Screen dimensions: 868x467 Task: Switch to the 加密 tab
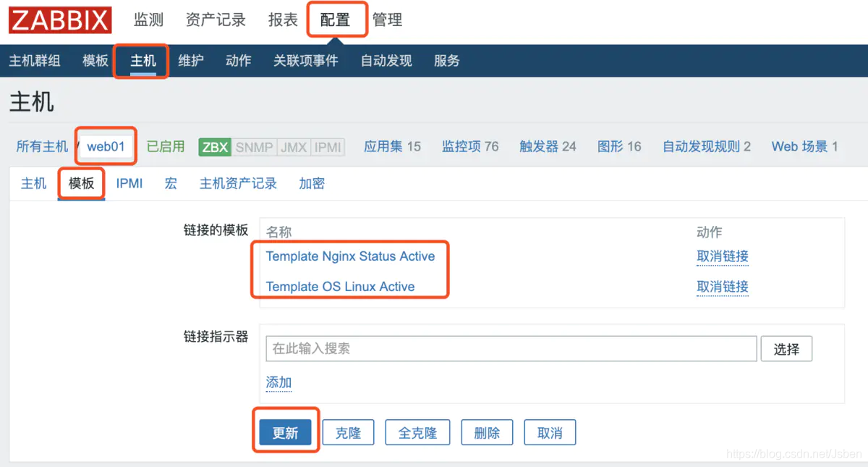(x=312, y=183)
